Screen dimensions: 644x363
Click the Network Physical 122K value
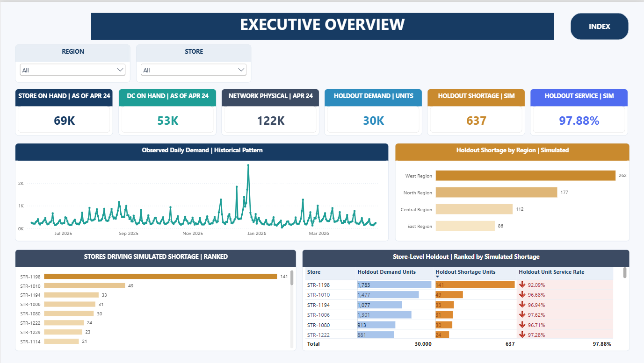click(270, 121)
